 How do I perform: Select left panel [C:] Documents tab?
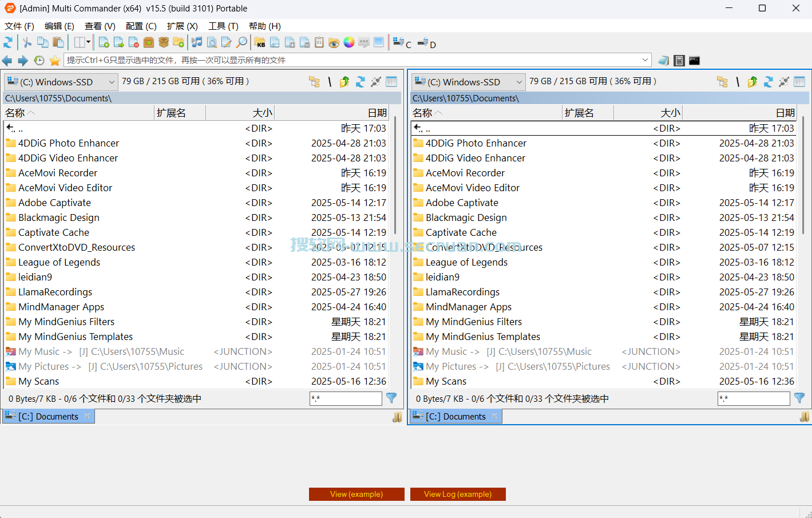coord(48,416)
